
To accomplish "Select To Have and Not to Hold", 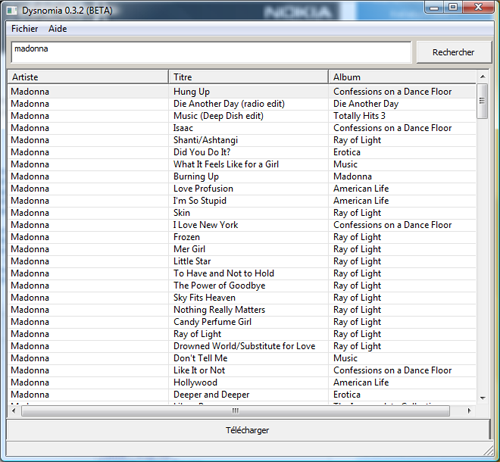I will [x=224, y=273].
